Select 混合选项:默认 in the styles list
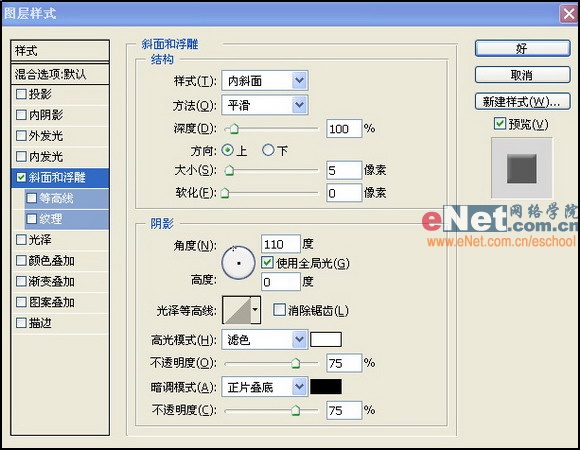 60,74
